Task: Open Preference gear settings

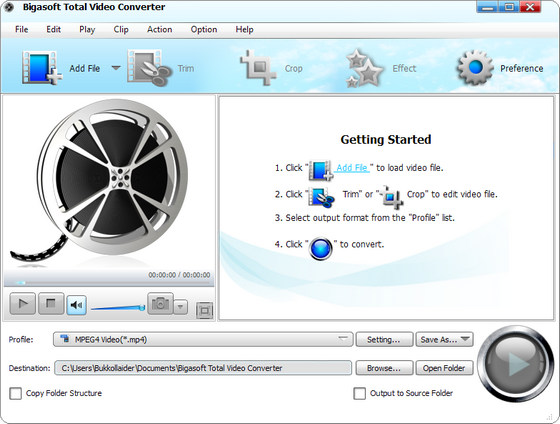Action: (475, 68)
